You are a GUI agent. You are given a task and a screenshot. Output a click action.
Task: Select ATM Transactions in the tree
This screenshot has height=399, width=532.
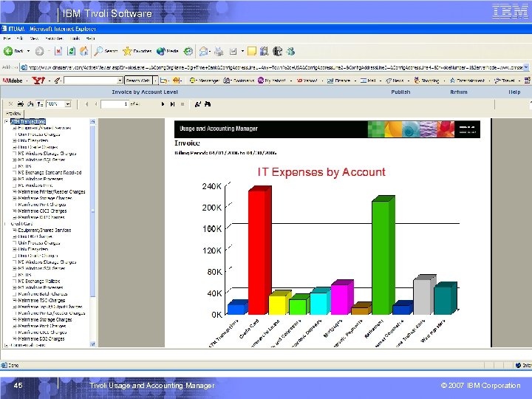coord(28,121)
